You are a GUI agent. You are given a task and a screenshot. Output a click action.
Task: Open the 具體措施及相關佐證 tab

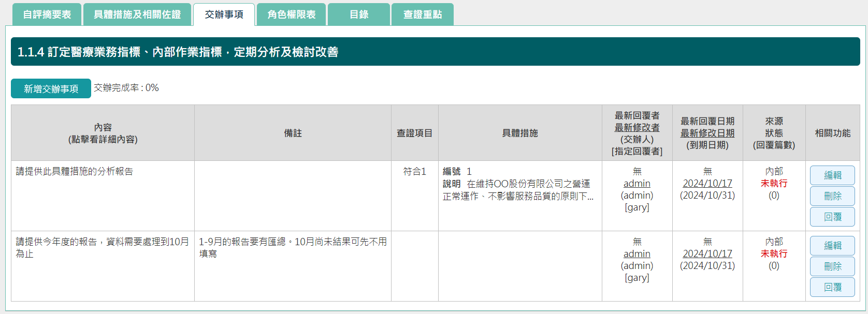point(137,14)
